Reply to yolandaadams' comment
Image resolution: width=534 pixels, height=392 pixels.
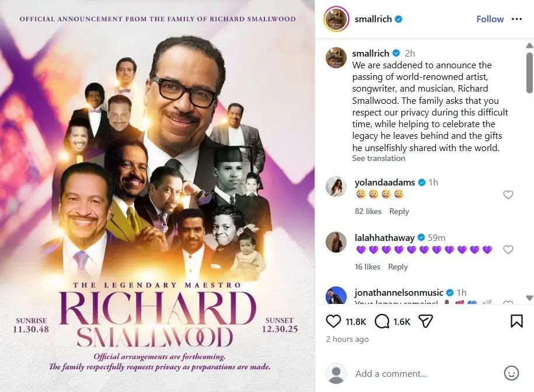coord(399,211)
